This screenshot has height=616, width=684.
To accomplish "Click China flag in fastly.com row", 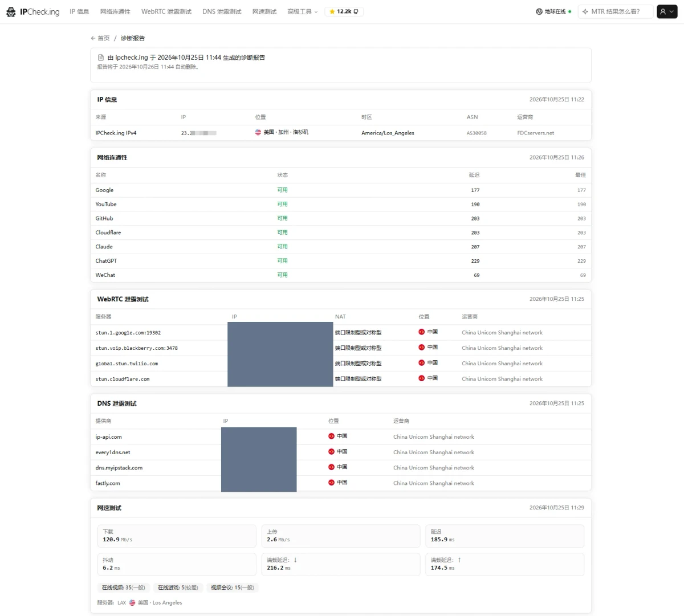I will pyautogui.click(x=331, y=482).
